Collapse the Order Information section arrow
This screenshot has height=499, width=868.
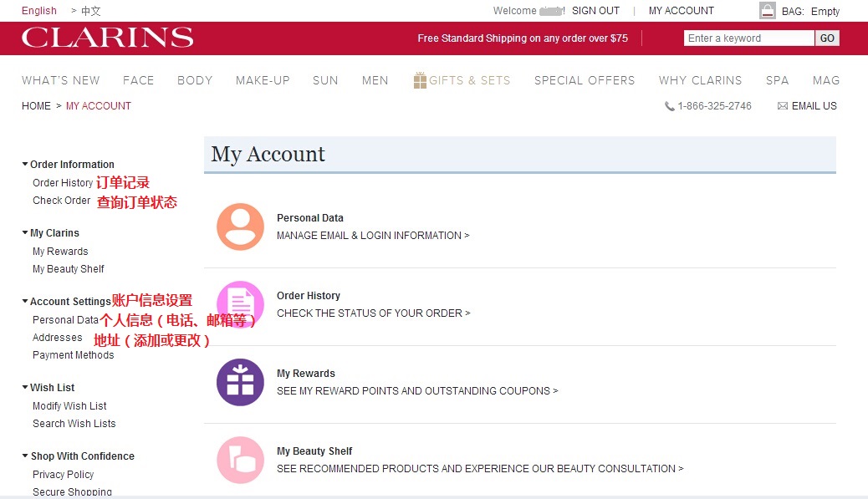click(x=25, y=165)
